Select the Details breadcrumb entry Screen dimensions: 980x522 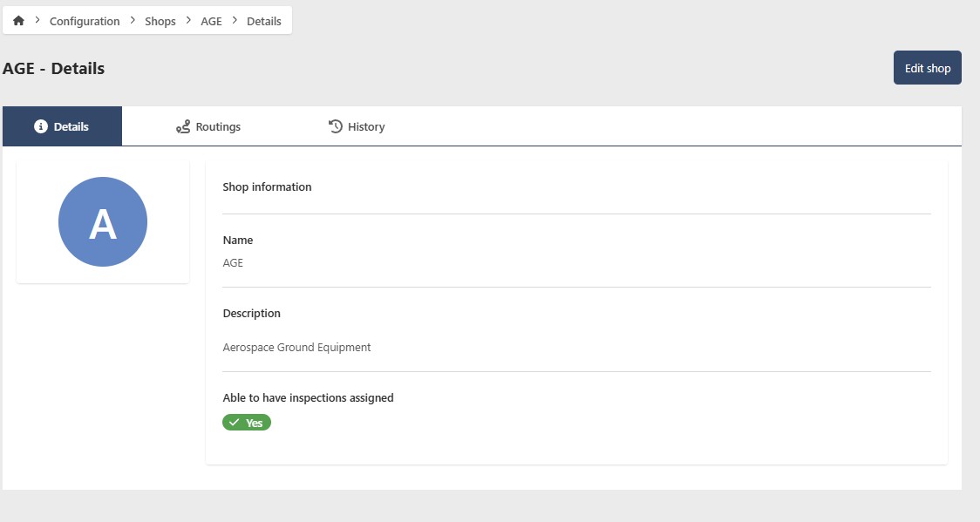264,20
